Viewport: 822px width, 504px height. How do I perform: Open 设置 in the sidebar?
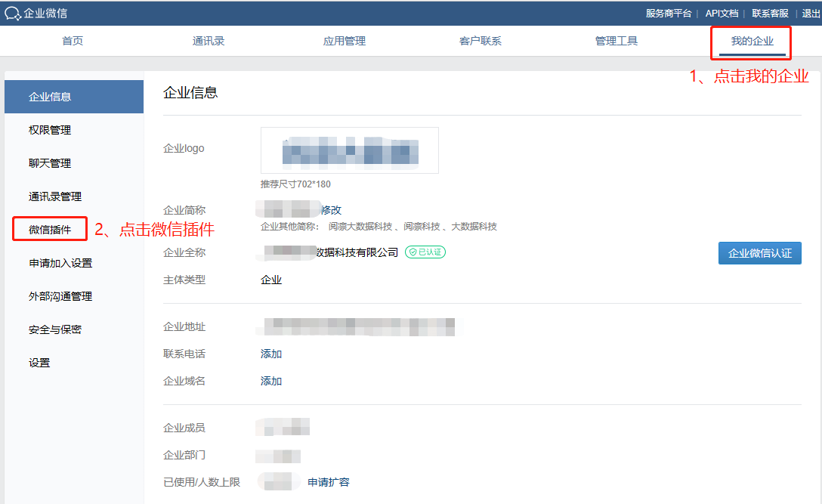[x=39, y=363]
